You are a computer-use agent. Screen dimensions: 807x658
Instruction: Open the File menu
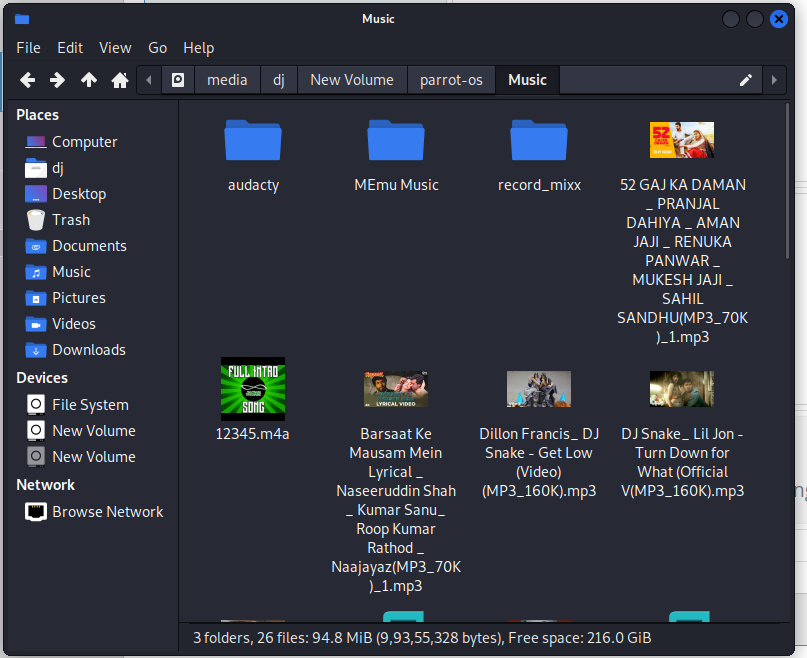[x=28, y=48]
